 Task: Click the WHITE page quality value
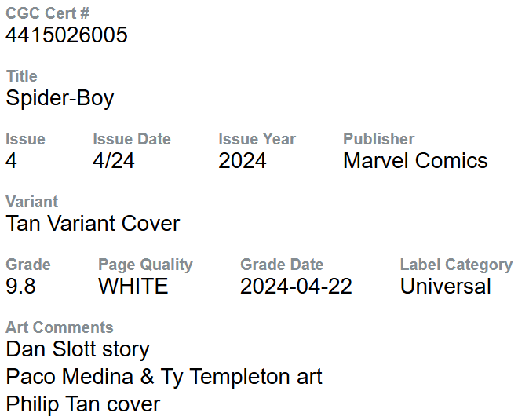pos(133,287)
